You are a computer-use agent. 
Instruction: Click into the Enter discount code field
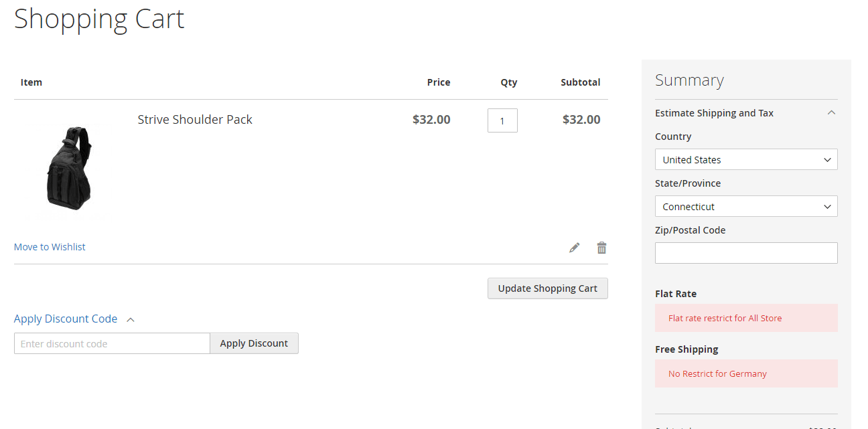click(x=112, y=343)
